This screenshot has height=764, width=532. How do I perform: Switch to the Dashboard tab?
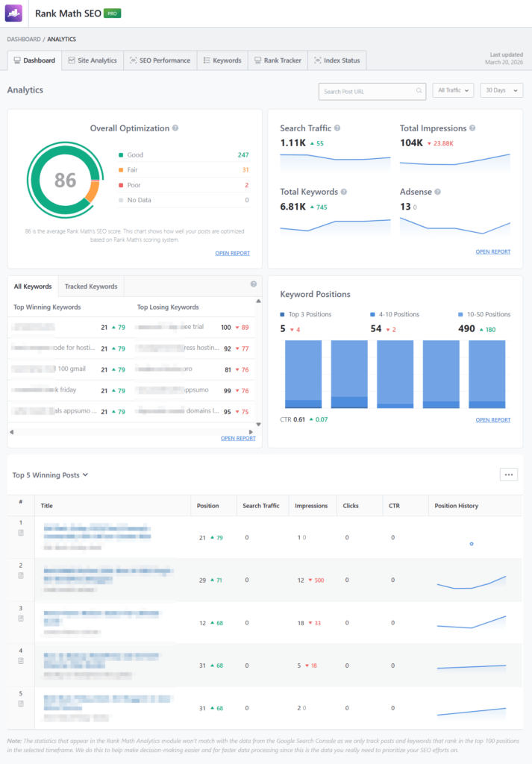click(34, 60)
